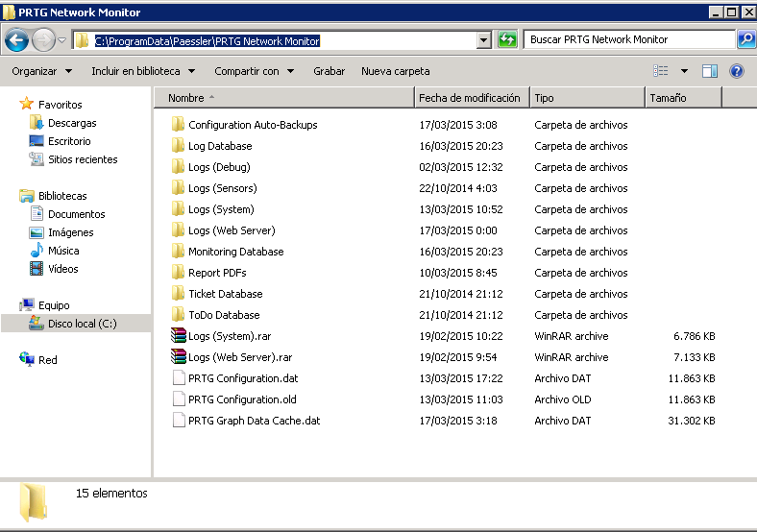
Task: Select the ToDo Database folder icon
Action: pyautogui.click(x=178, y=315)
